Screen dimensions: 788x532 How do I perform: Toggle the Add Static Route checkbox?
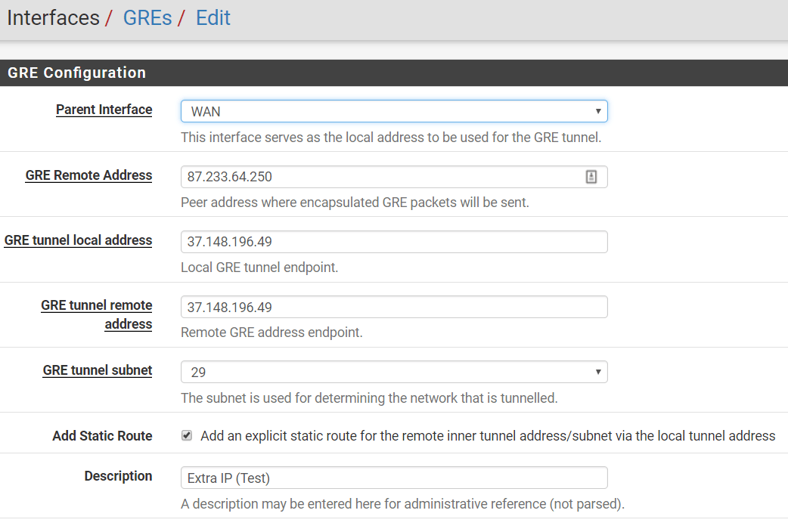point(187,436)
